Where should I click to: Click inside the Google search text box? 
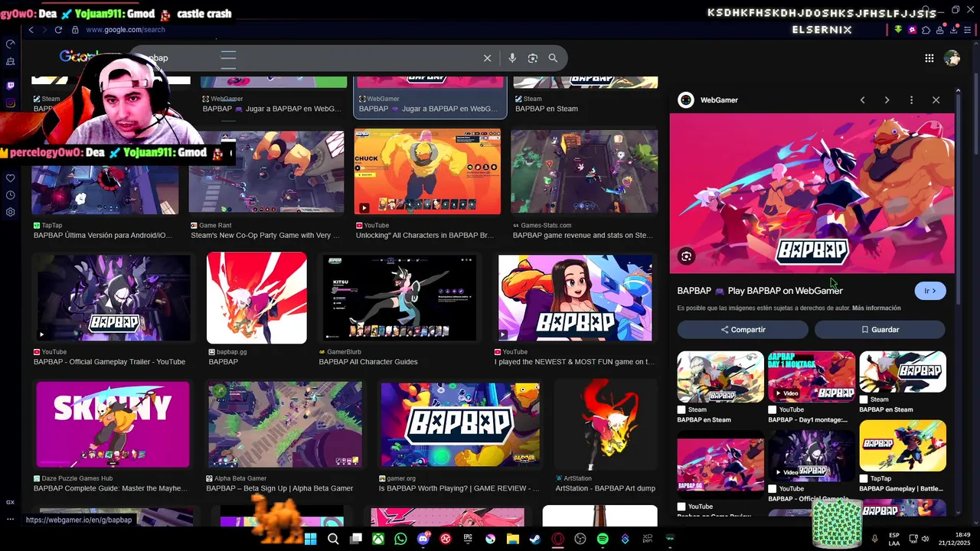coord(306,58)
